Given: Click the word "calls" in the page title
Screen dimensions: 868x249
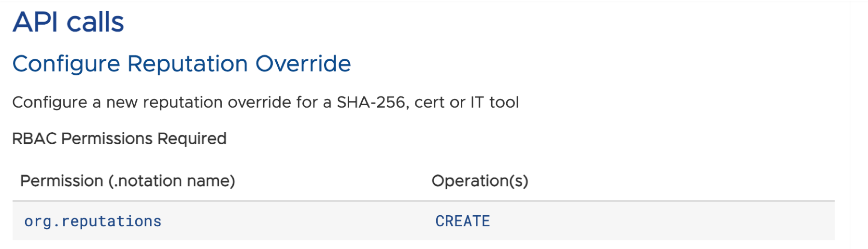Looking at the screenshot, I should point(95,22).
